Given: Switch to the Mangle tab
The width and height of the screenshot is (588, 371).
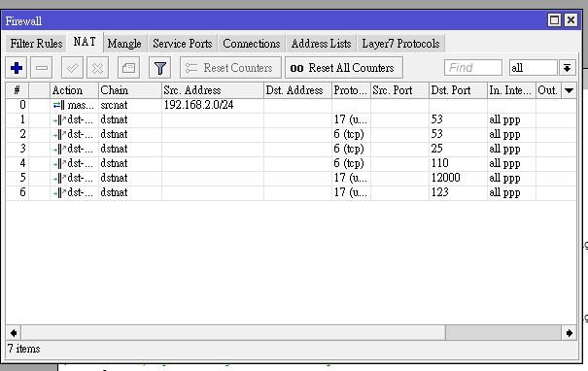Looking at the screenshot, I should coord(124,44).
